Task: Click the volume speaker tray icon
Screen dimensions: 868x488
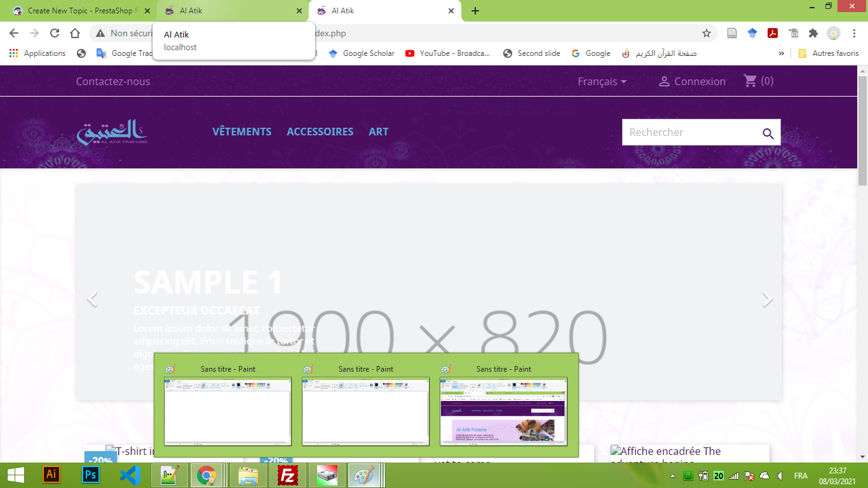Action: (780, 476)
